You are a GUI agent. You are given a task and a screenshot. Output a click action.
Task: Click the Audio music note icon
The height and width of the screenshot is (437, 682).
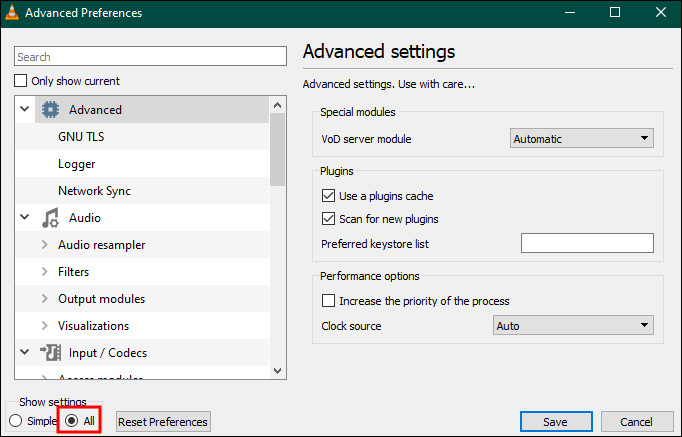coord(50,218)
